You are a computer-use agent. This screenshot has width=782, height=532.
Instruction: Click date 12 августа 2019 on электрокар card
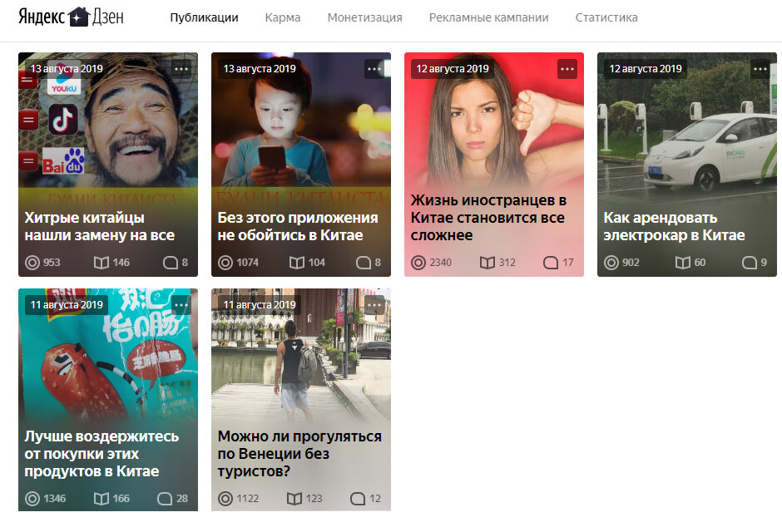point(646,69)
